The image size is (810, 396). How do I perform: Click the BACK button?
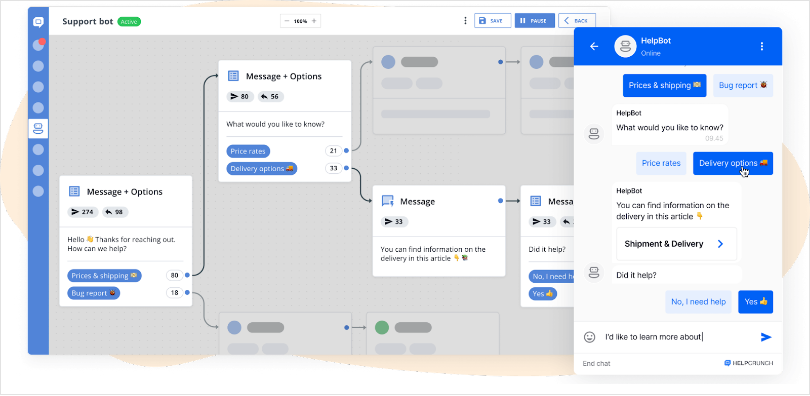[577, 21]
